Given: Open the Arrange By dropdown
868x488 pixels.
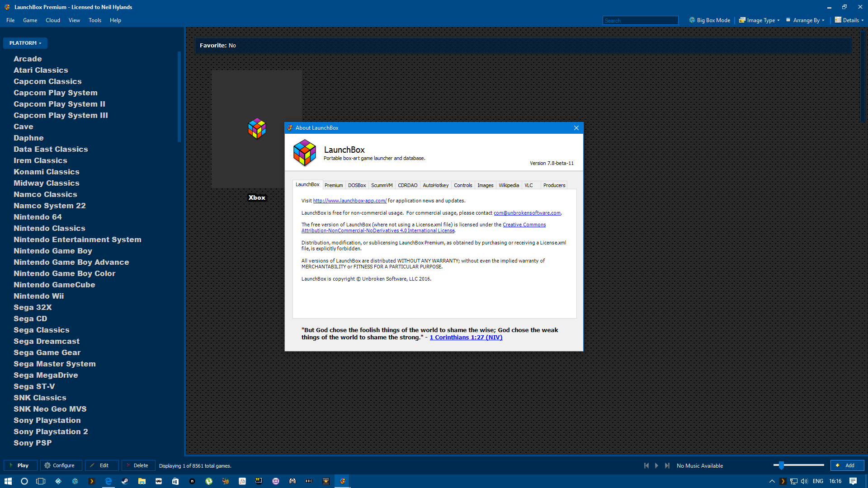Looking at the screenshot, I should pyautogui.click(x=806, y=20).
